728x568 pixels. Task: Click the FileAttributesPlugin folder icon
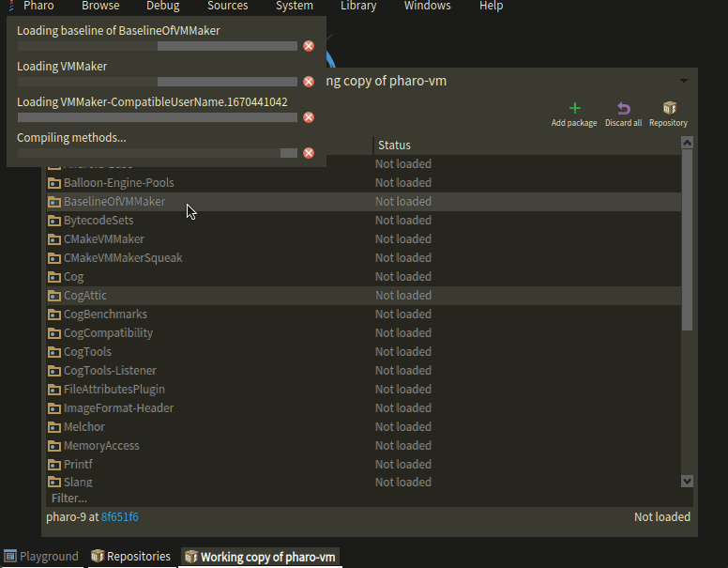(54, 390)
